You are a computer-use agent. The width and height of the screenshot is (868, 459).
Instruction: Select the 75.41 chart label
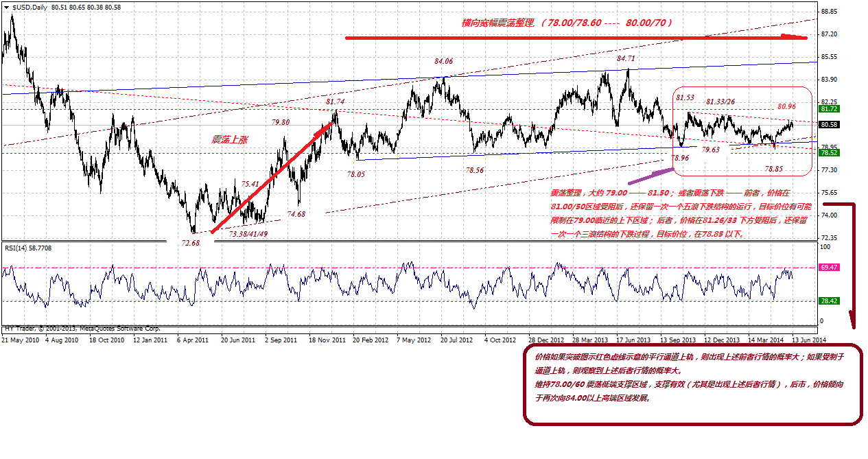pyautogui.click(x=250, y=184)
